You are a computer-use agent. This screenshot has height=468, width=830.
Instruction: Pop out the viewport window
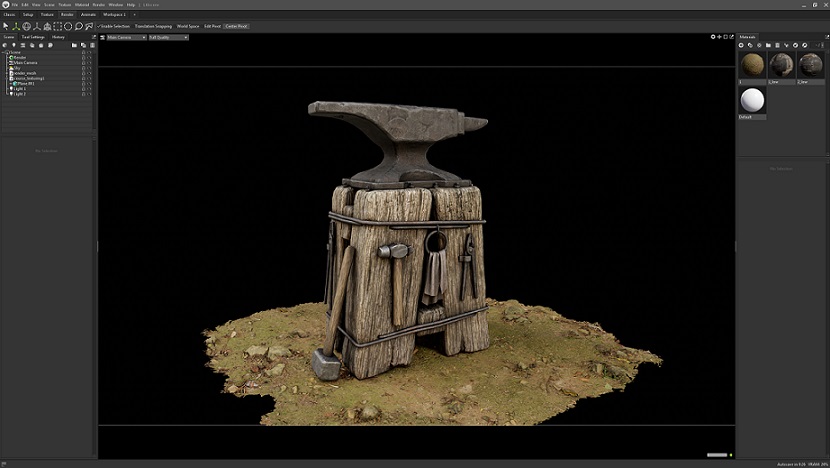pyautogui.click(x=732, y=37)
